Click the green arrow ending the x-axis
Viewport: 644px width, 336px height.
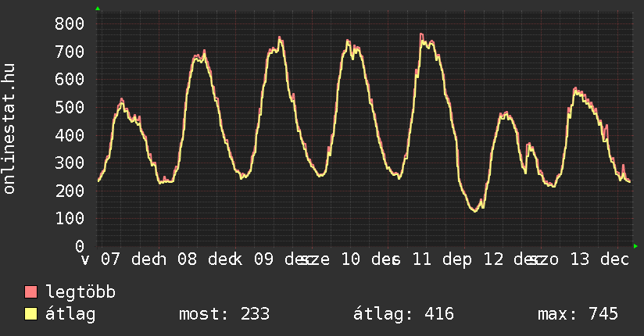click(x=635, y=246)
